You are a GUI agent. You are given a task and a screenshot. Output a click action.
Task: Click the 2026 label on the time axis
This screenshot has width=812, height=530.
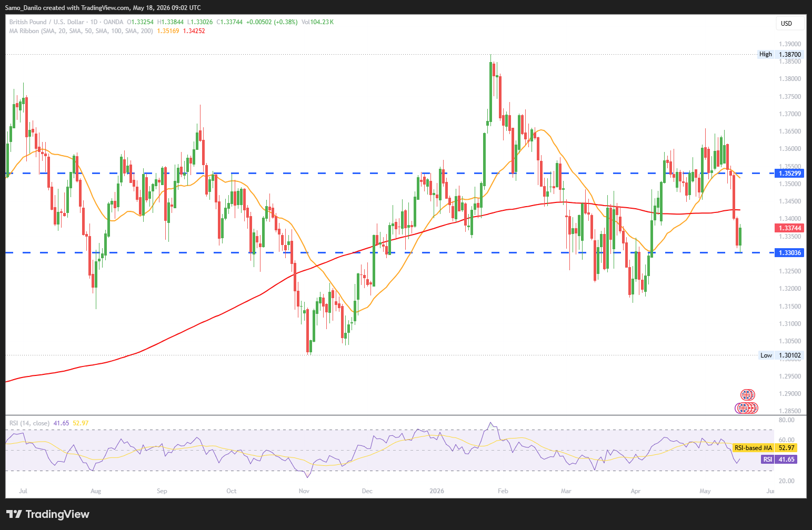(437, 491)
